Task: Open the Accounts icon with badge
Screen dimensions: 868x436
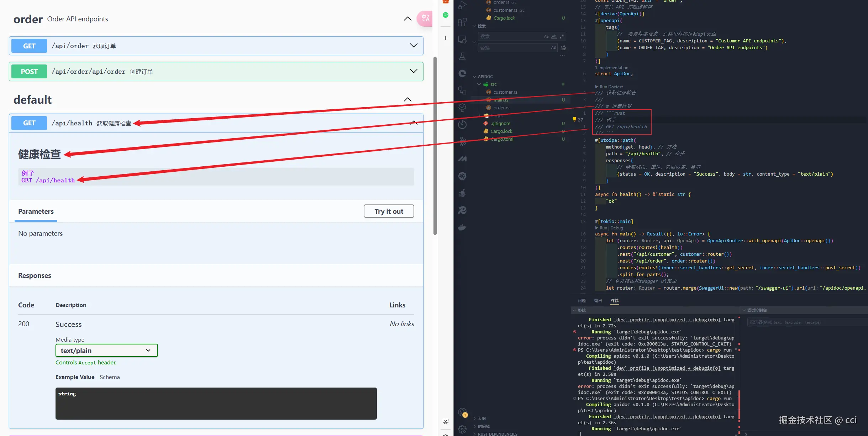Action: coord(462,412)
